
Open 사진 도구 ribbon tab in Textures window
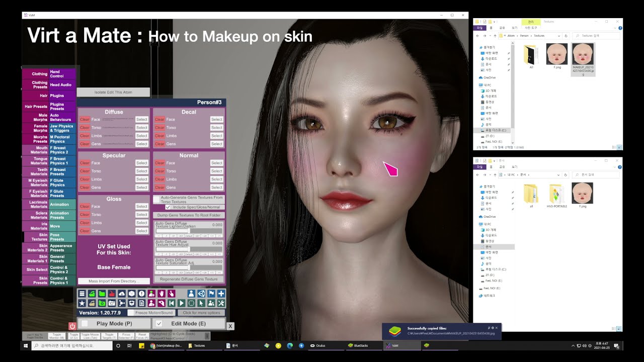531,28
